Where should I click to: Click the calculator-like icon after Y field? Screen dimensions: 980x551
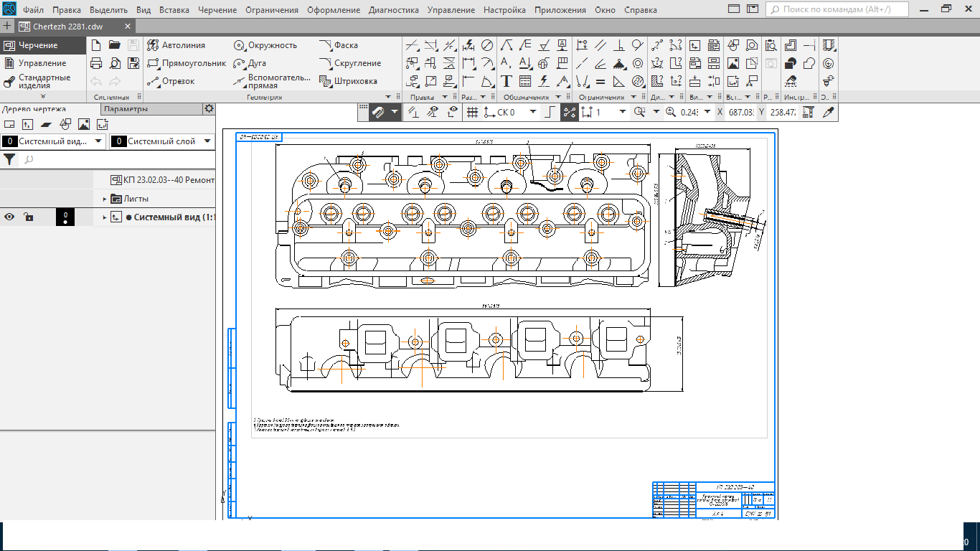809,112
